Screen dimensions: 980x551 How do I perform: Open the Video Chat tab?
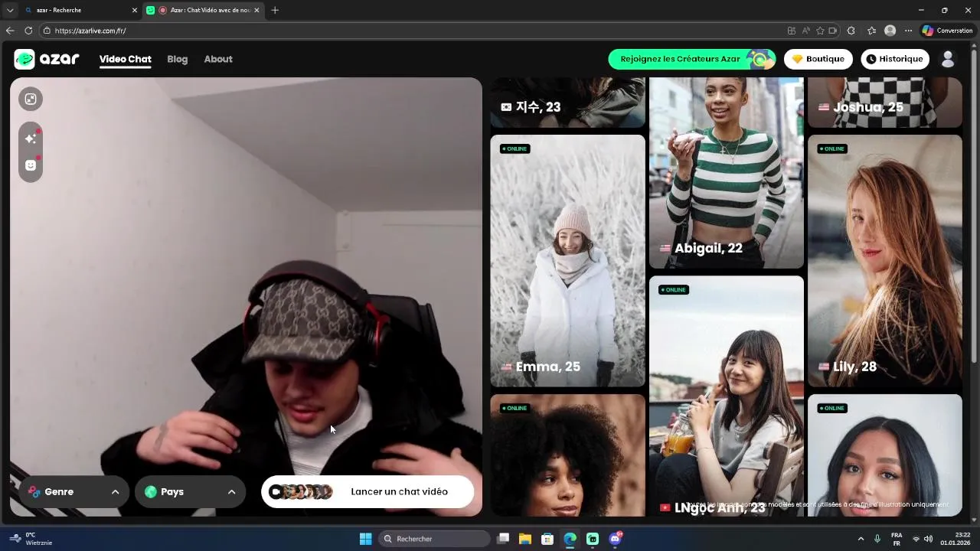[125, 59]
